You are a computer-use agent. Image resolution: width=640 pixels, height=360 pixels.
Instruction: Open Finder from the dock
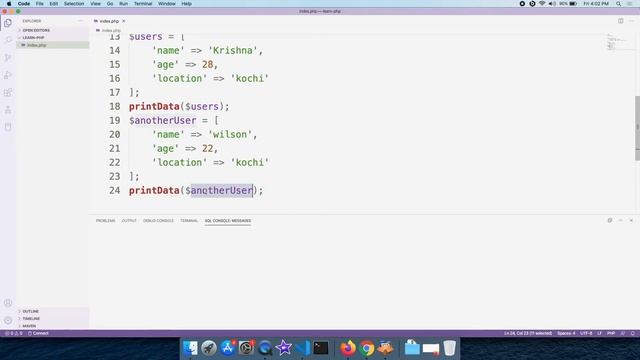(x=190, y=348)
